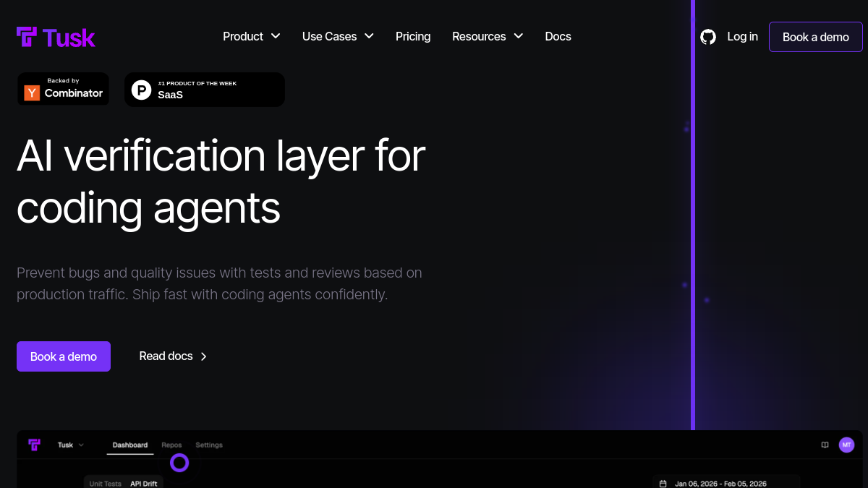
Task: Go to the Pricing page
Action: tap(413, 36)
